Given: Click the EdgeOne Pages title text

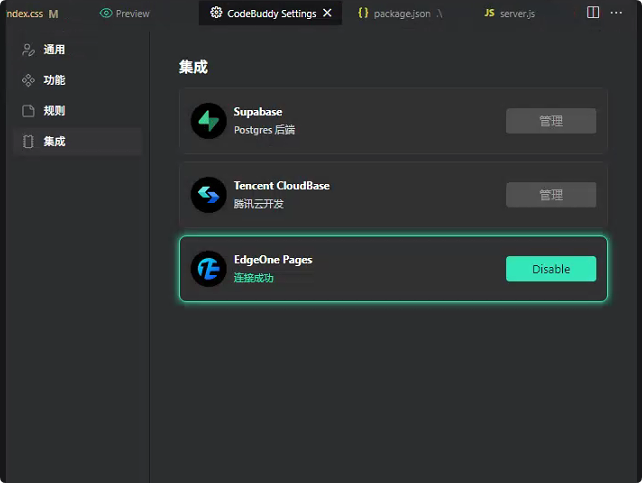Looking at the screenshot, I should [x=273, y=260].
